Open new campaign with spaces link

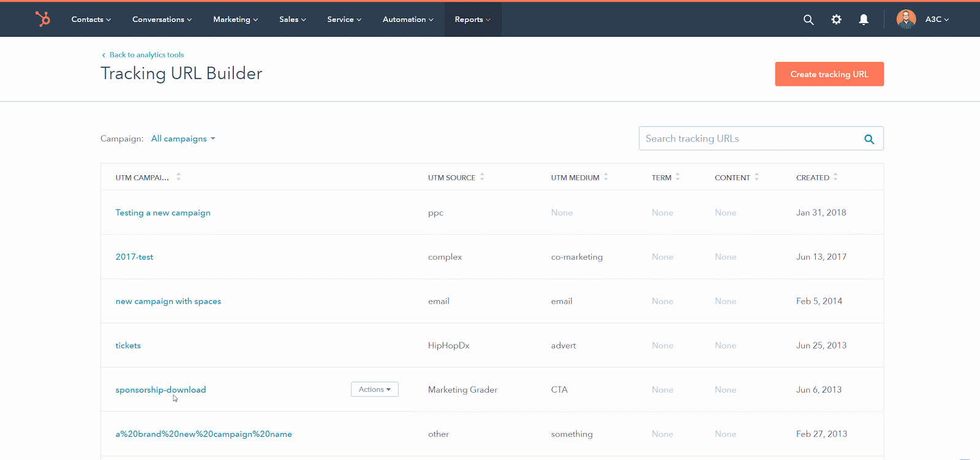point(168,301)
